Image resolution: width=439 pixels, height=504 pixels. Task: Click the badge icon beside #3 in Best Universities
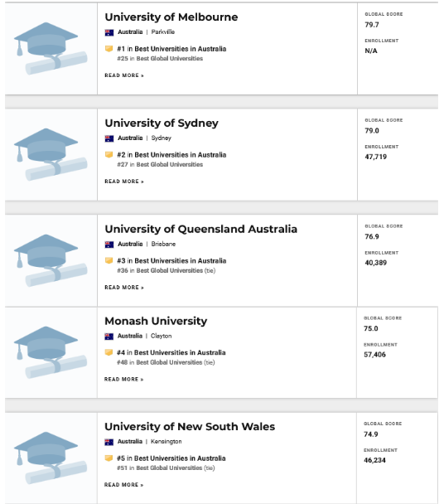[109, 260]
